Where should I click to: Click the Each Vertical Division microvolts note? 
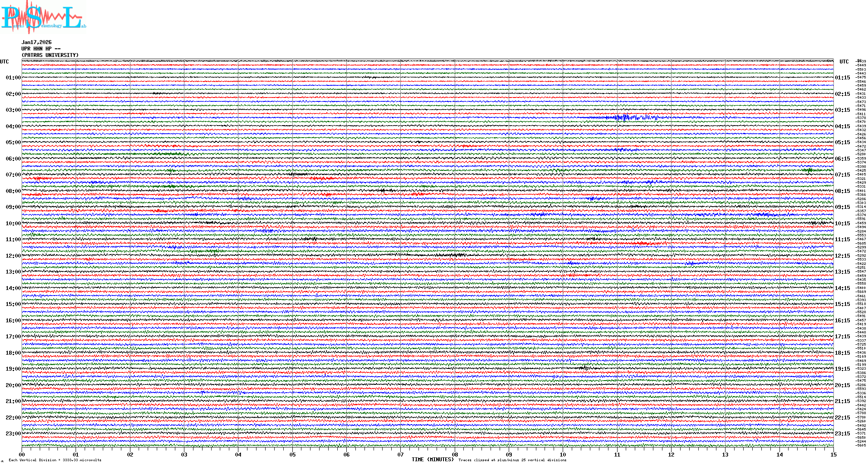pyautogui.click(x=55, y=460)
